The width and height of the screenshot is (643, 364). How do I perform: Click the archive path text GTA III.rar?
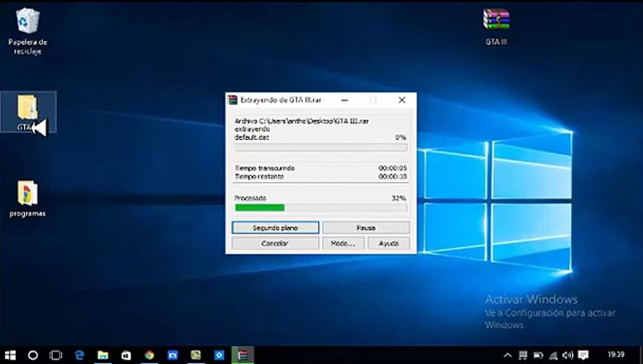(302, 121)
